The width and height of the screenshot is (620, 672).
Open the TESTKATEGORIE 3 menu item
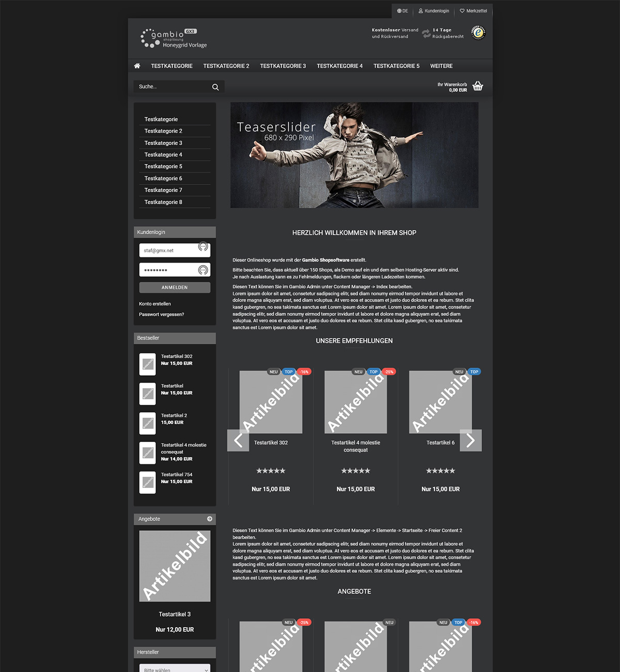[x=283, y=66]
